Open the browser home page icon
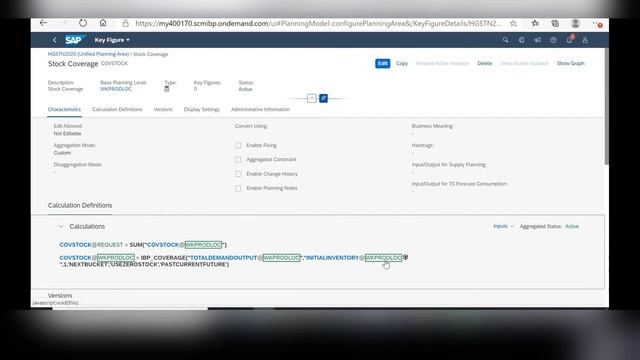Image resolution: width=640 pixels, height=360 pixels. pyautogui.click(x=103, y=23)
